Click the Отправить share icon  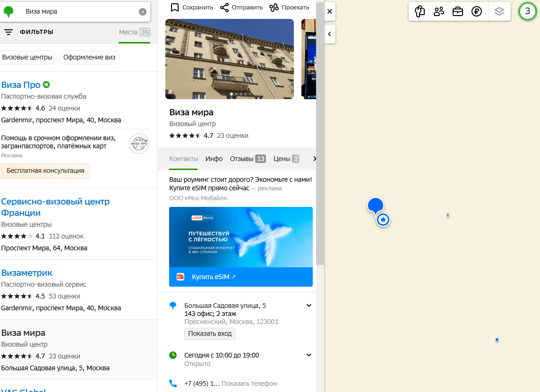[224, 8]
